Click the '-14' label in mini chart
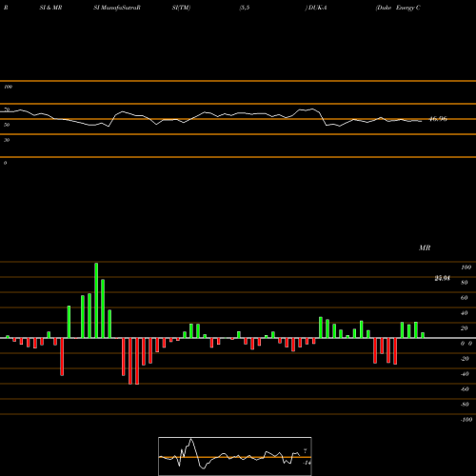 click(x=307, y=463)
